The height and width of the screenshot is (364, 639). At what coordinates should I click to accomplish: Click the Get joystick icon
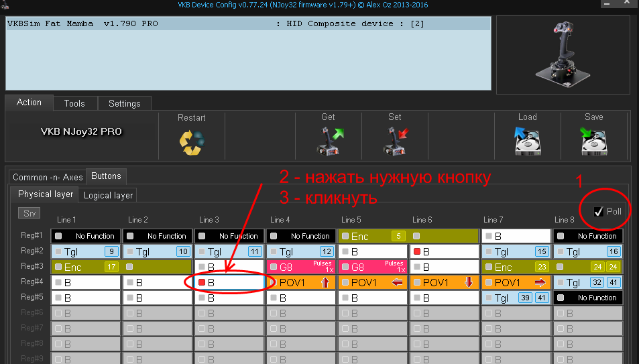coord(330,141)
